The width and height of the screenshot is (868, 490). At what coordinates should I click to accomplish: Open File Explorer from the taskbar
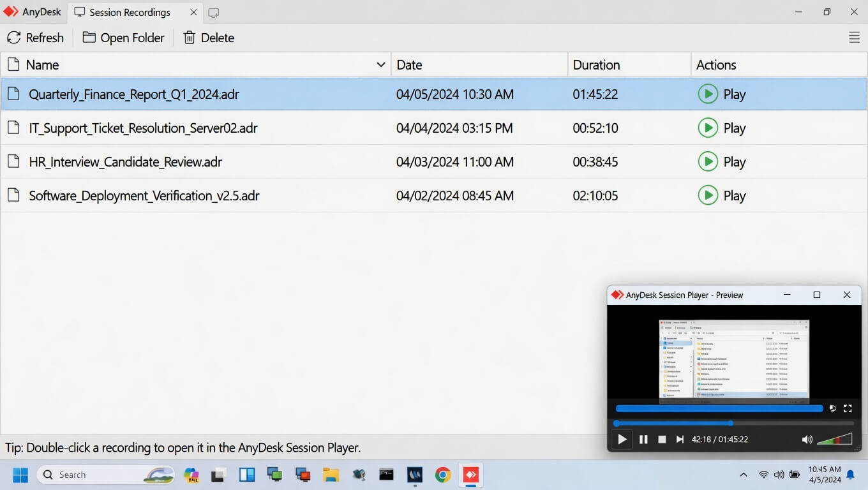[x=331, y=475]
